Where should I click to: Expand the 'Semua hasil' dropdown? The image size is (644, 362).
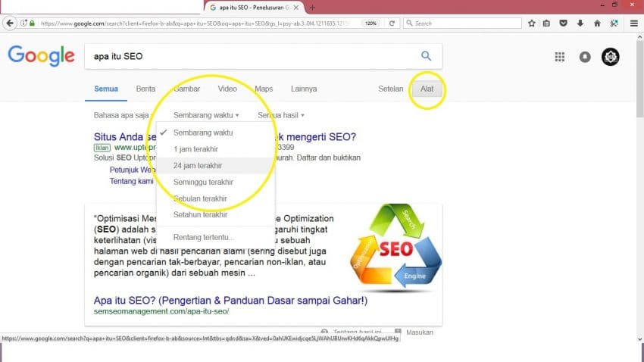pos(281,115)
